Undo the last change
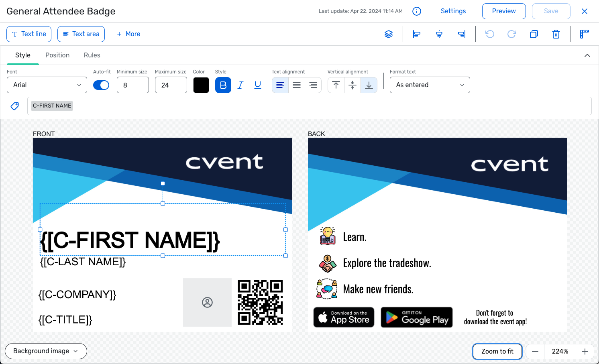This screenshot has height=364, width=599. click(490, 34)
